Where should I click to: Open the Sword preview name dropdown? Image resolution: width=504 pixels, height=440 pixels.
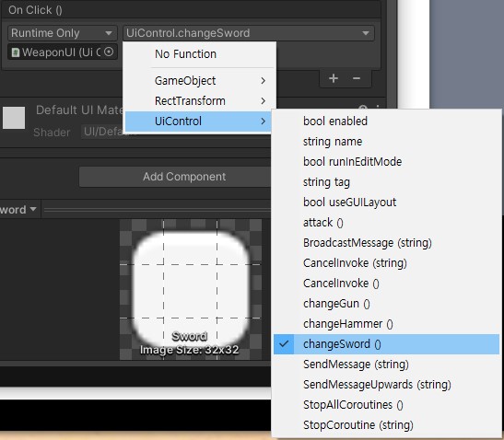tap(19, 209)
